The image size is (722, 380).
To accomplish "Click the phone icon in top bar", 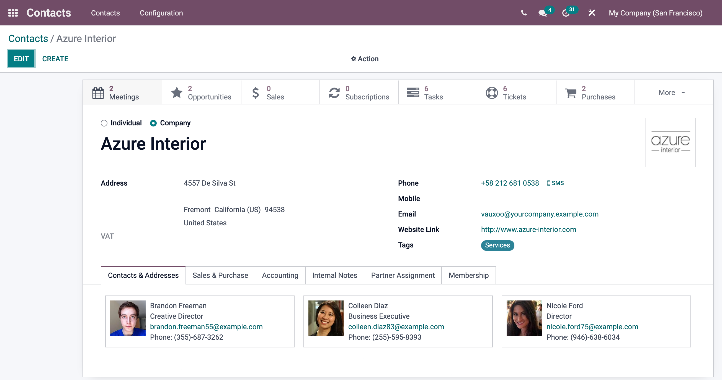I will coord(524,13).
